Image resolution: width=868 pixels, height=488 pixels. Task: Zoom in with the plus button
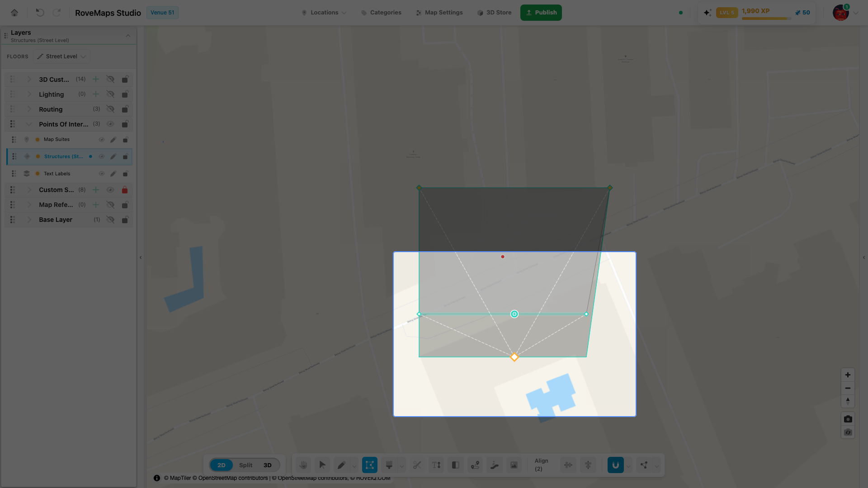[848, 375]
